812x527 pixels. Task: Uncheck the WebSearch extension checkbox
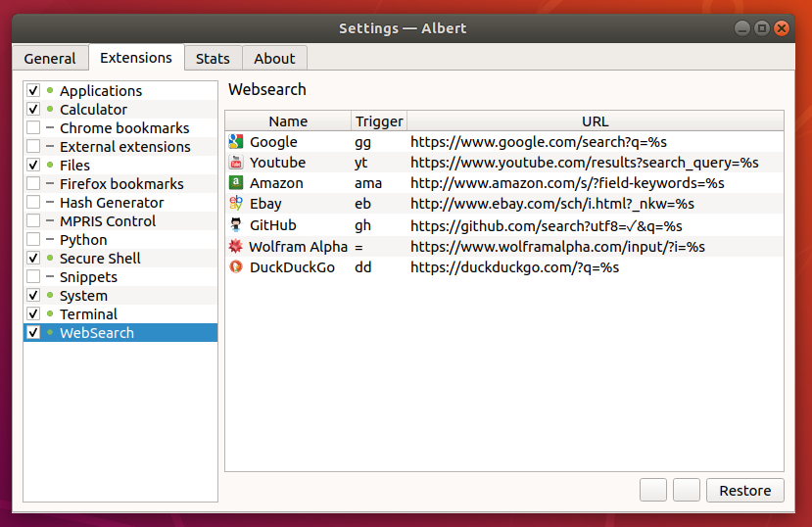pyautogui.click(x=33, y=333)
